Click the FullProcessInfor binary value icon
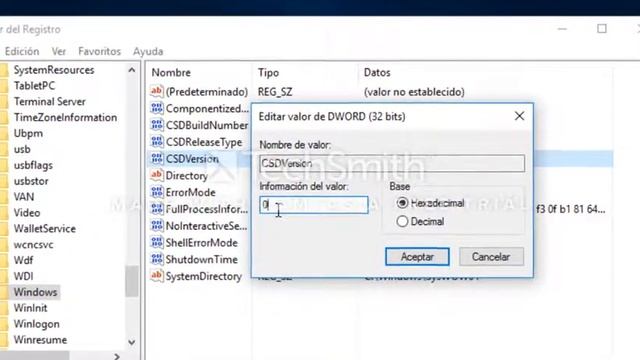This screenshot has width=640, height=360. click(157, 209)
